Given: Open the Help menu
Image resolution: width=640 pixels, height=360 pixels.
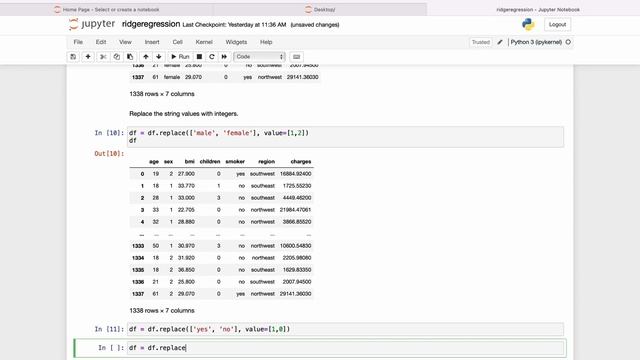Looking at the screenshot, I should (x=266, y=42).
